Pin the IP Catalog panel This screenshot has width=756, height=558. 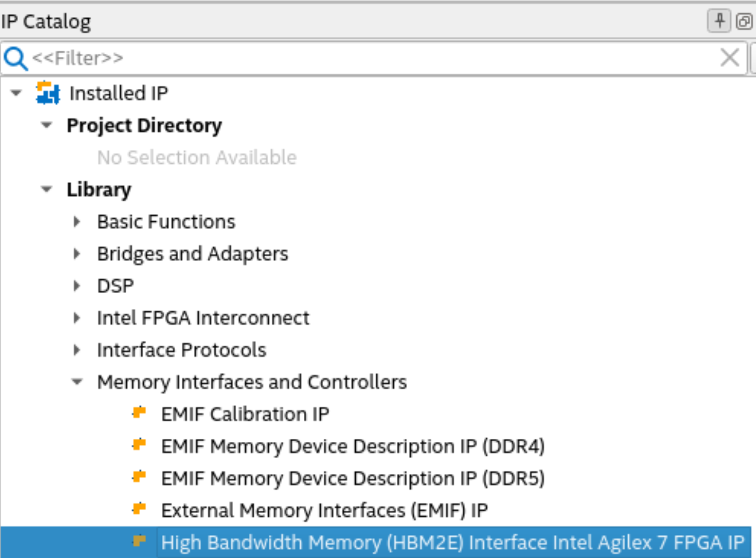coord(719,21)
